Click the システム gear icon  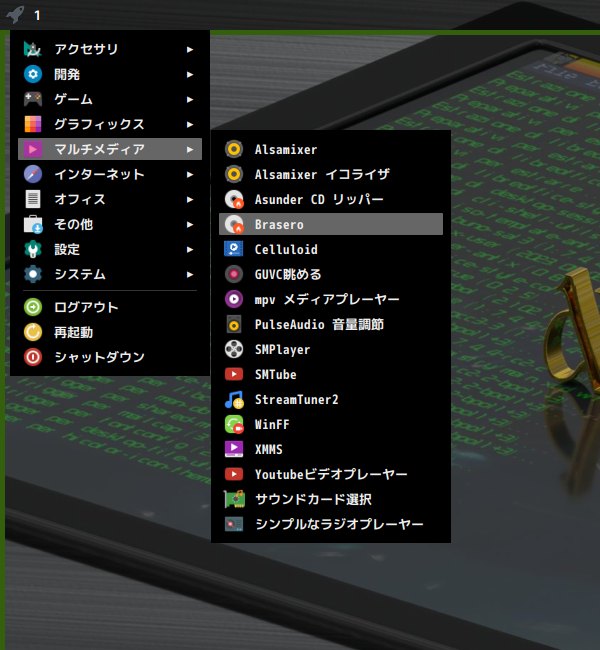click(33, 274)
